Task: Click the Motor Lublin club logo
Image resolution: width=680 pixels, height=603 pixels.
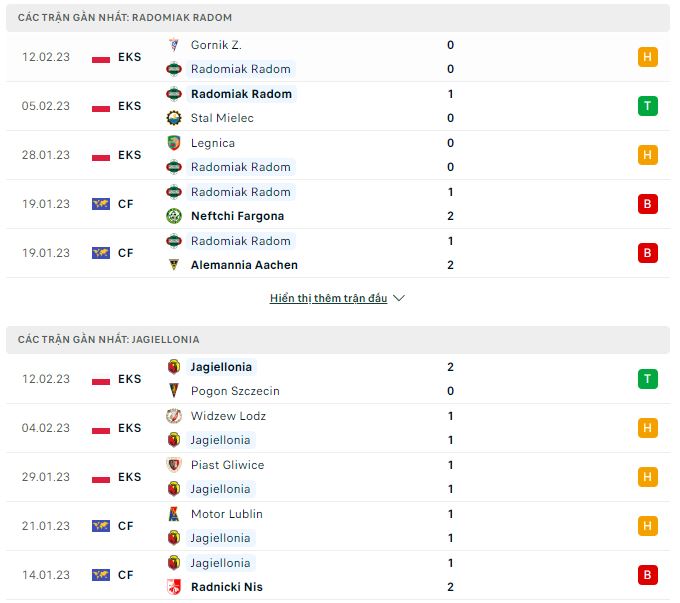Action: point(174,514)
